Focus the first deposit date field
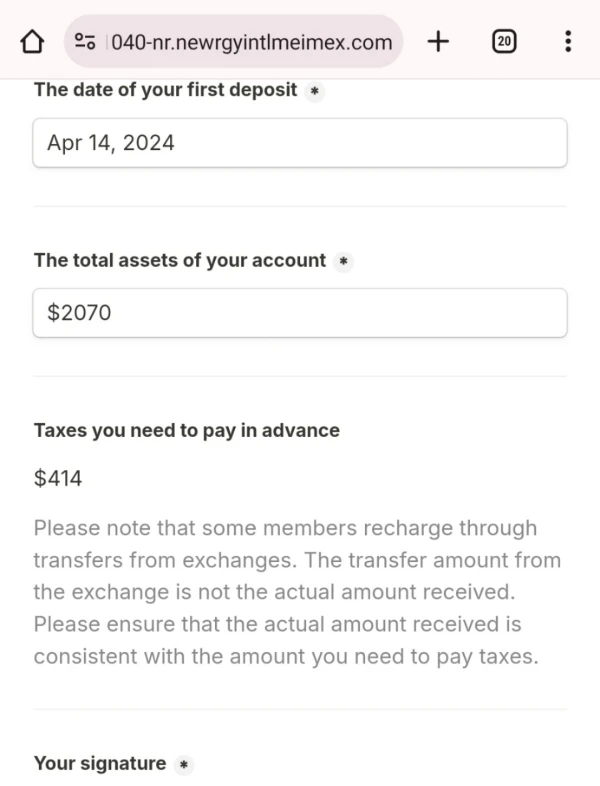This screenshot has height=786, width=600. [x=300, y=143]
